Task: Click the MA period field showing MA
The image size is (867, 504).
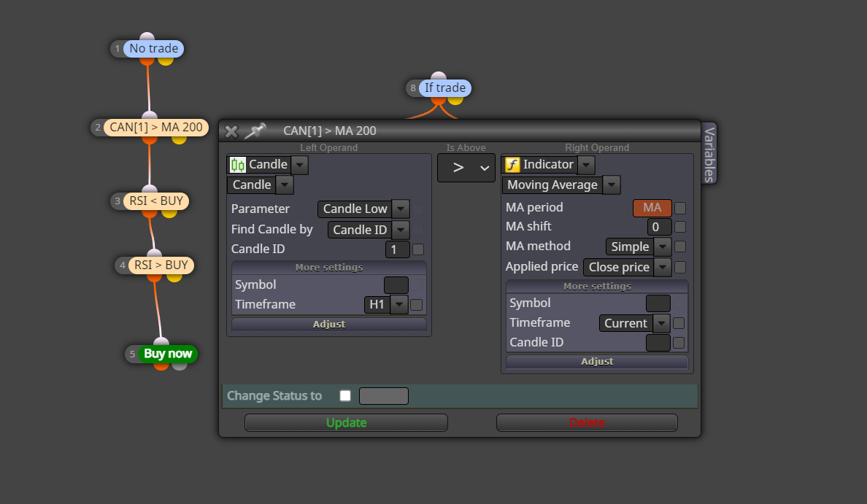Action: pyautogui.click(x=652, y=208)
